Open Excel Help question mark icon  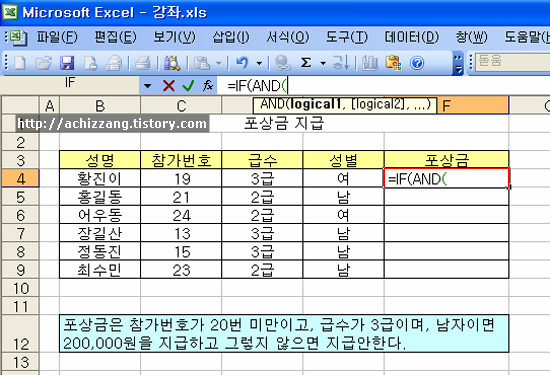(417, 63)
